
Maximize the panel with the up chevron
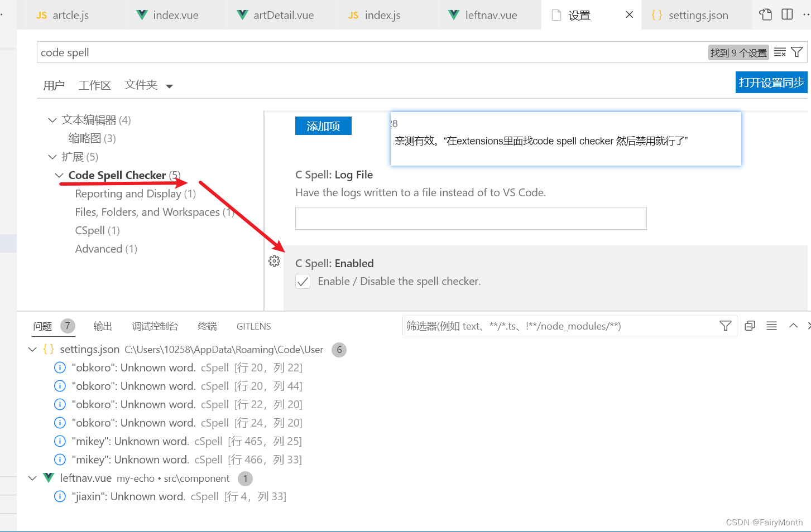coord(793,326)
